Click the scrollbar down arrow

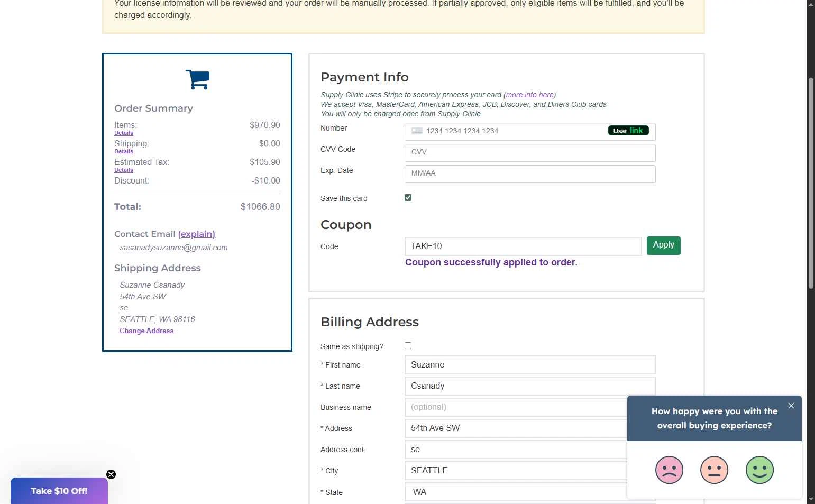coord(811,499)
